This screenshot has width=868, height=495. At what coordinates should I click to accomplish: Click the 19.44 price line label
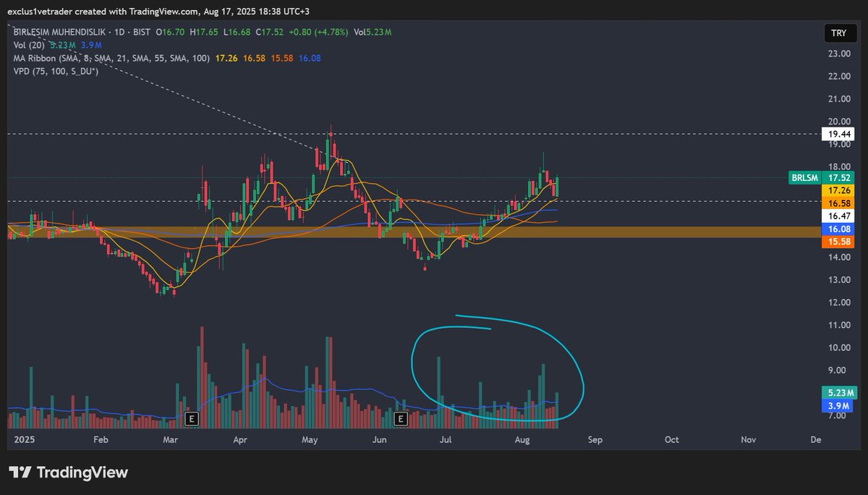point(838,134)
